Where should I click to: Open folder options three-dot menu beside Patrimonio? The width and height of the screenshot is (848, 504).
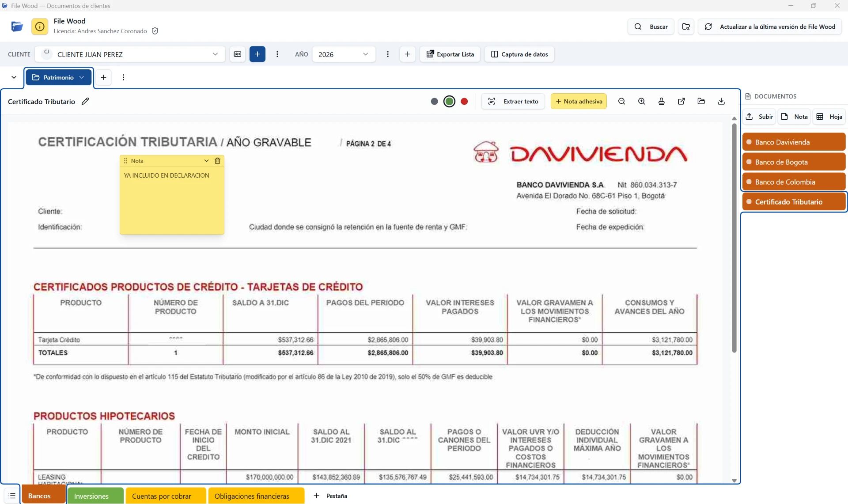click(x=123, y=77)
